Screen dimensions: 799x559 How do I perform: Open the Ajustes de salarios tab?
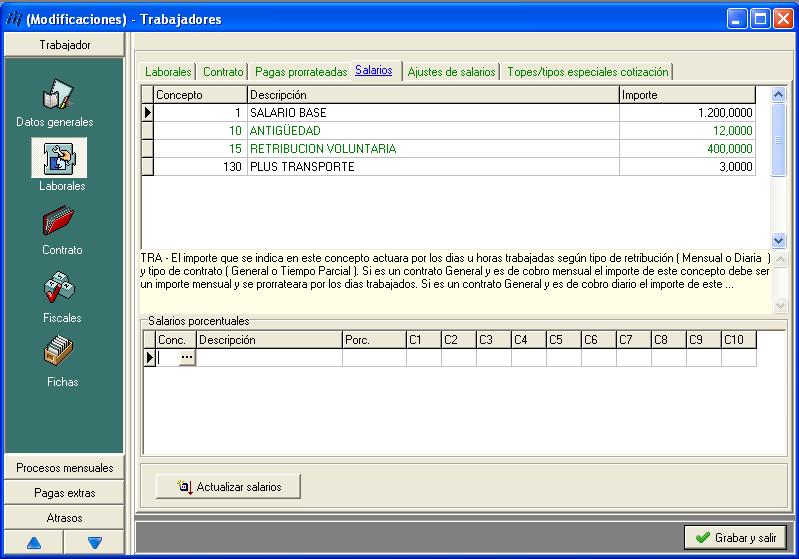(451, 72)
